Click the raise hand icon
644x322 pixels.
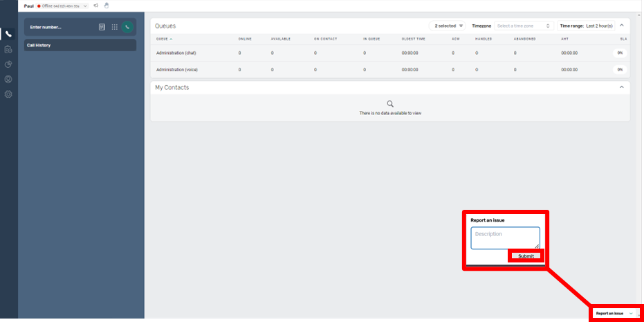[x=107, y=6]
